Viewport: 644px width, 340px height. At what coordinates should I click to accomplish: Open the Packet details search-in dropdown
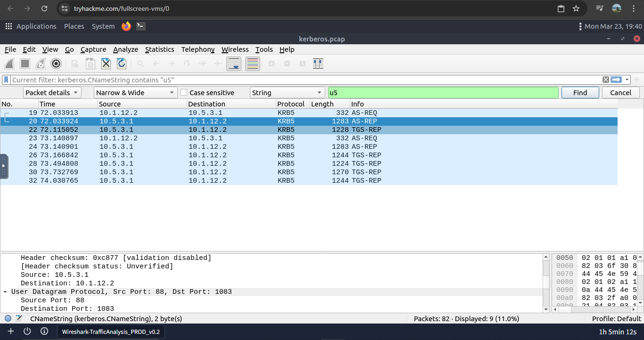52,93
